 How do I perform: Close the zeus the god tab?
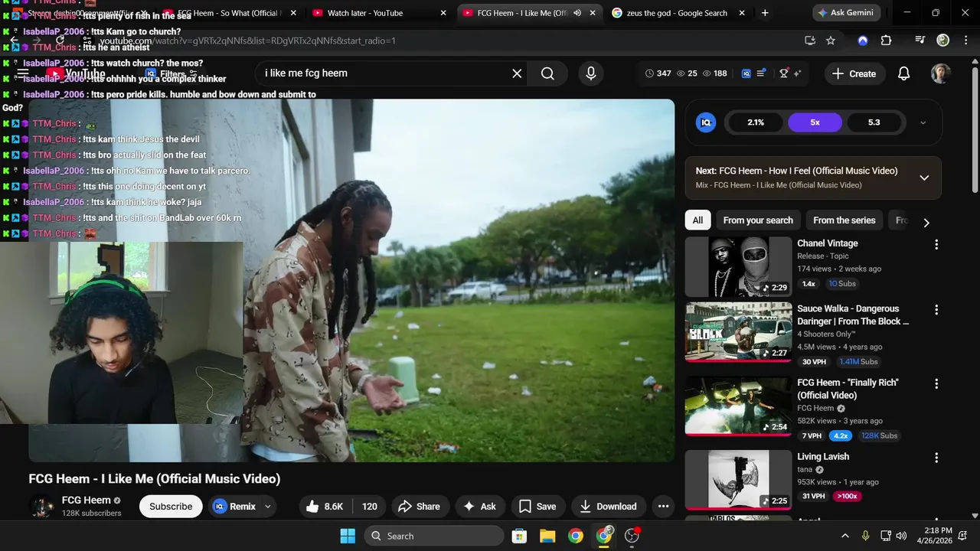[x=742, y=13]
